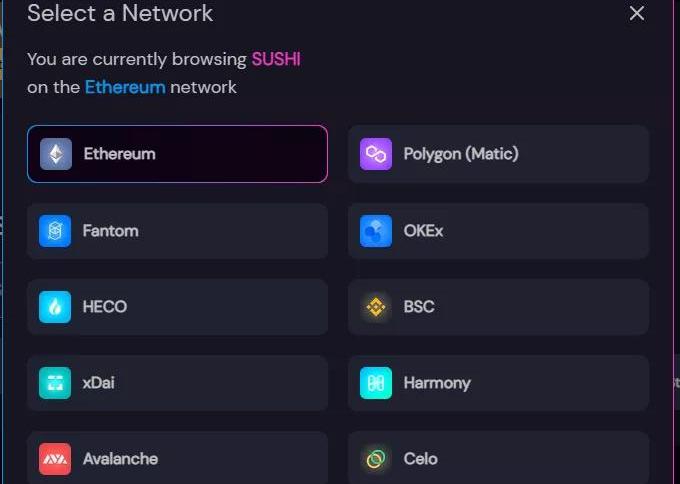Click the Harmony cyan logo icon
Viewport: 680px width, 484px height.
(376, 383)
